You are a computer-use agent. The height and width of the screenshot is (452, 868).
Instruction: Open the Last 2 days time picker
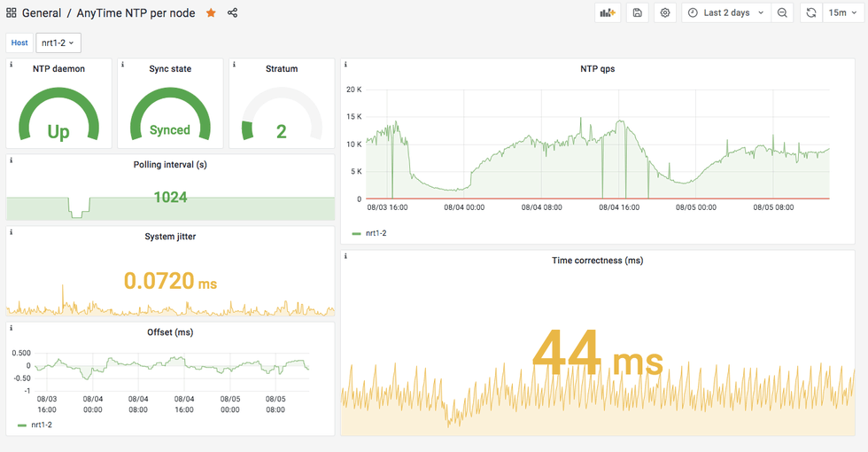click(x=726, y=12)
